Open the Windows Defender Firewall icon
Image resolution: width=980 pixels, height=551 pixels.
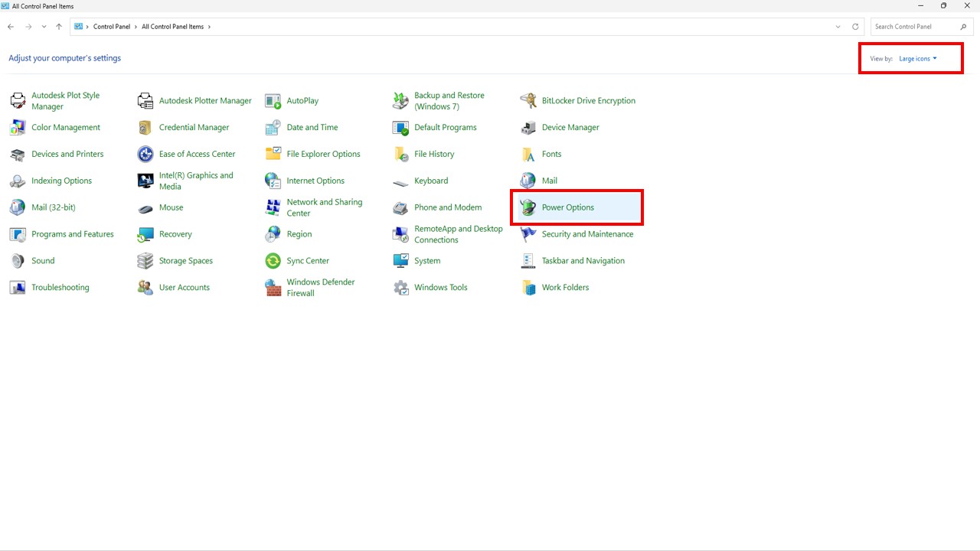(x=273, y=288)
